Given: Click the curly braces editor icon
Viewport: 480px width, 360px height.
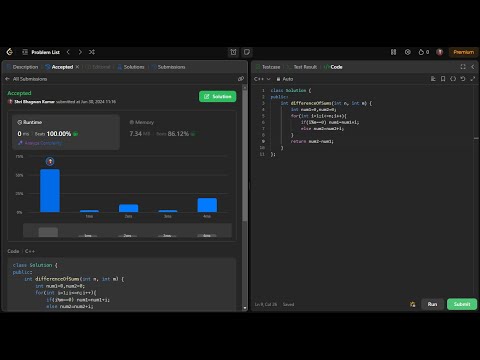Looking at the screenshot, I should pyautogui.click(x=453, y=79).
